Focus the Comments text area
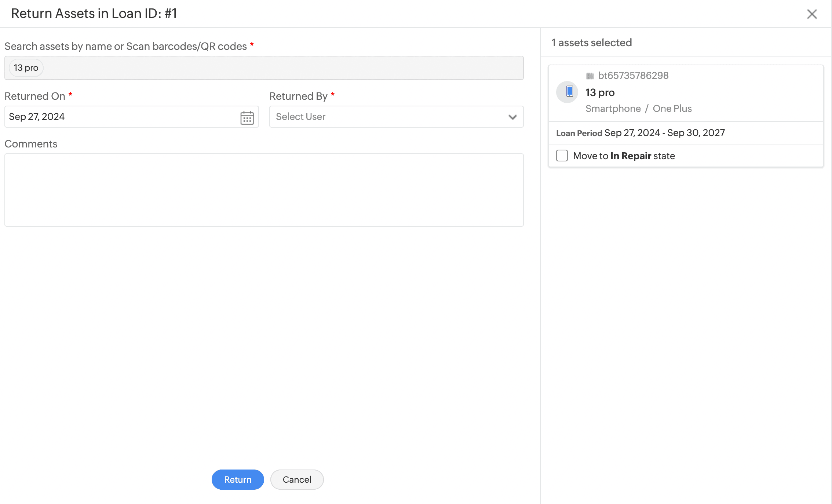 pos(264,190)
